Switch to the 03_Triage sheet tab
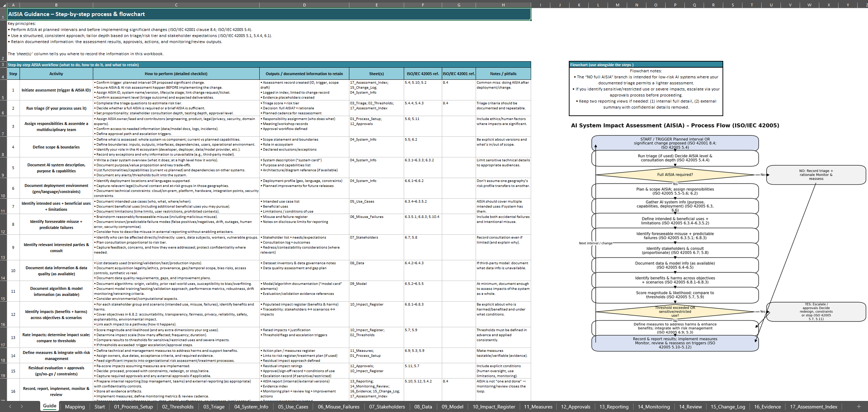 (x=213, y=406)
